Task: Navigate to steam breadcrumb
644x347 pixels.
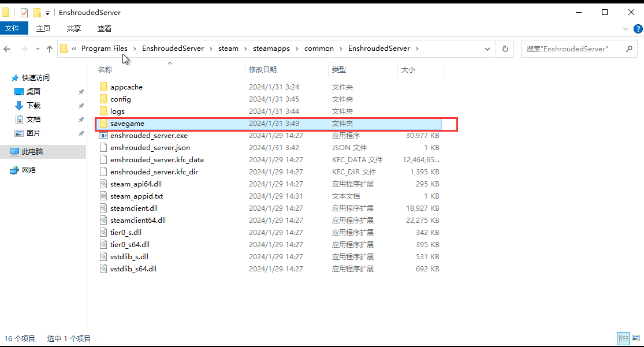Action: click(228, 48)
